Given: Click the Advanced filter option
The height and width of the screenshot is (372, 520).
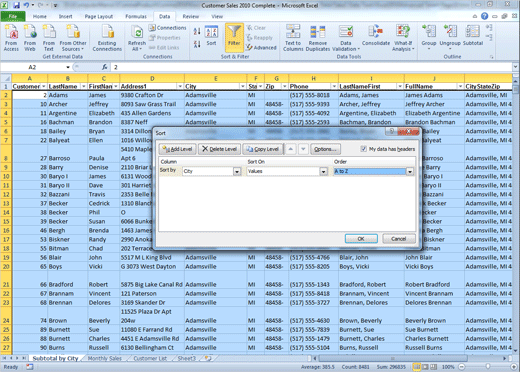Looking at the screenshot, I should (262, 48).
